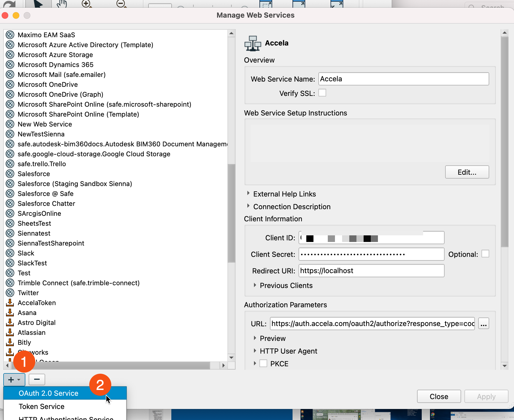
Task: Click the Salesforce Chatter service icon
Action: click(x=10, y=203)
